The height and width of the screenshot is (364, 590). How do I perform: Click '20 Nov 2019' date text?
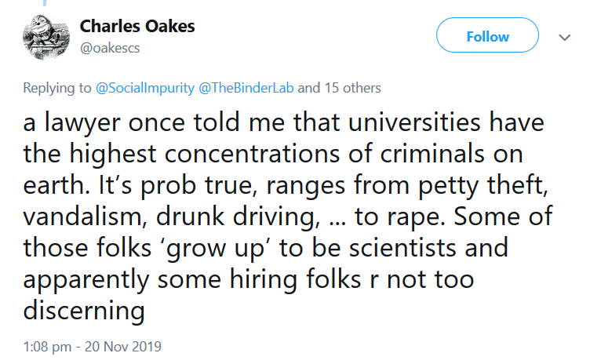click(x=127, y=345)
